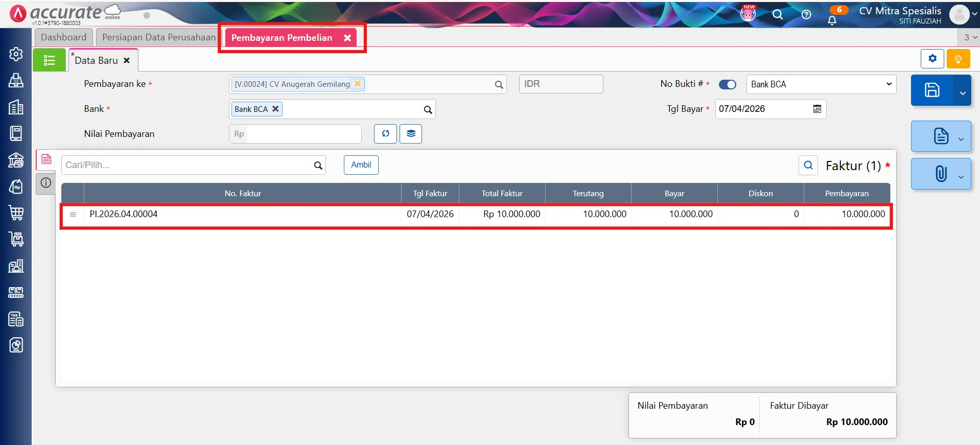Switch to Persiapan Data Perusahaan tab
This screenshot has width=980, height=445.
159,37
